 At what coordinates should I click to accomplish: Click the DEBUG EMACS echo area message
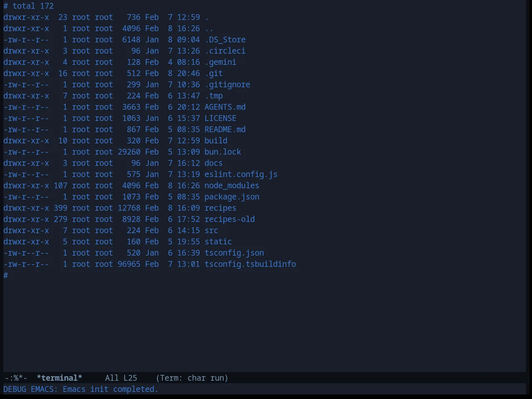pyautogui.click(x=81, y=389)
